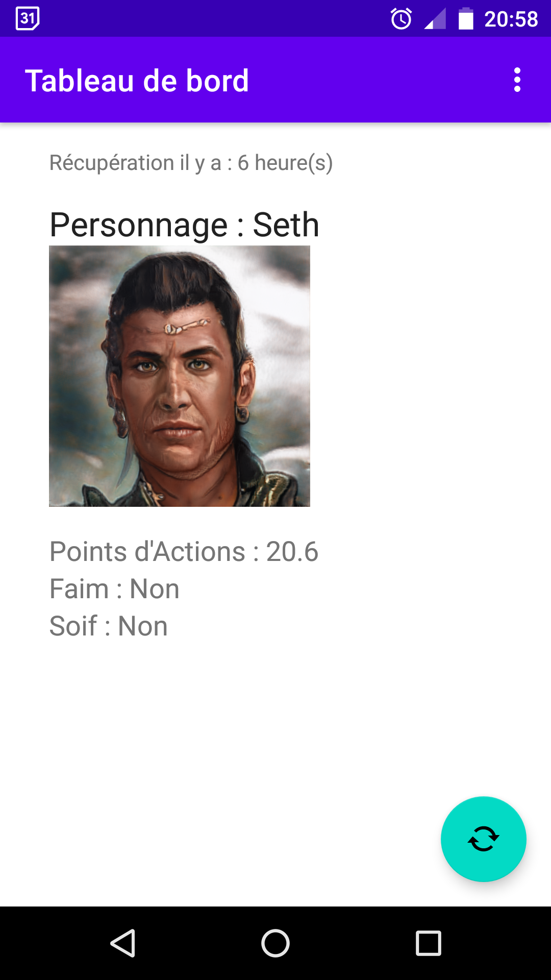Open the three-dot overflow menu
Image resolution: width=551 pixels, height=980 pixels.
point(517,80)
